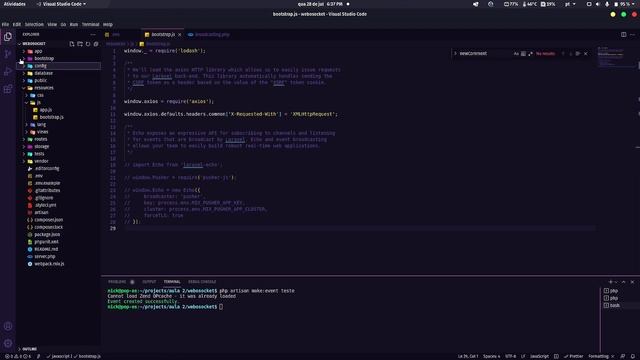Image resolution: width=640 pixels, height=360 pixels.
Task: Open the Accounts icon in activity bar
Action: 8,326
